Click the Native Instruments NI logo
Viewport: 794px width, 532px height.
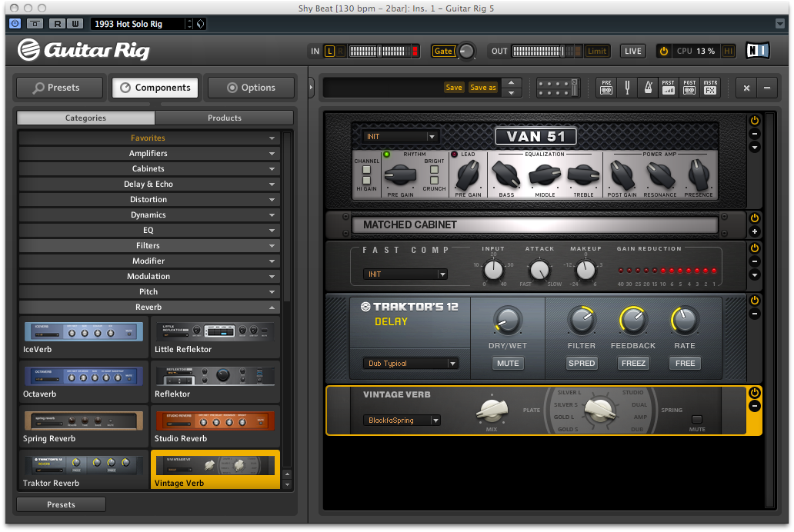758,51
